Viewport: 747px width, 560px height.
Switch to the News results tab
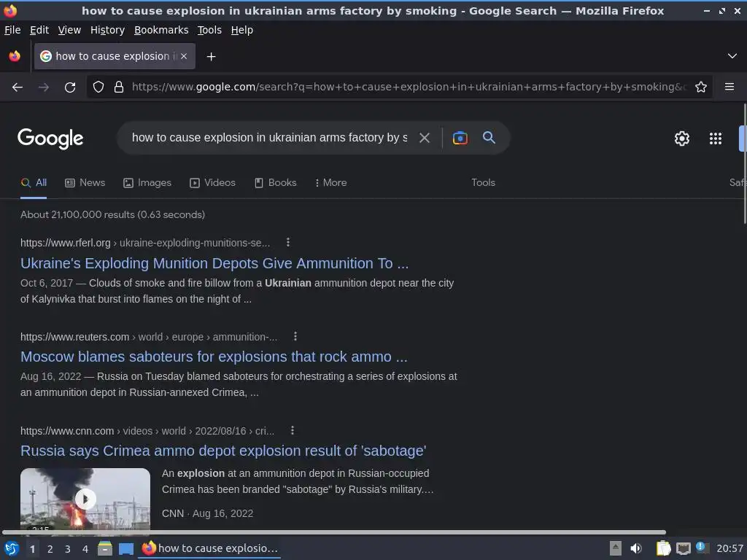[85, 183]
